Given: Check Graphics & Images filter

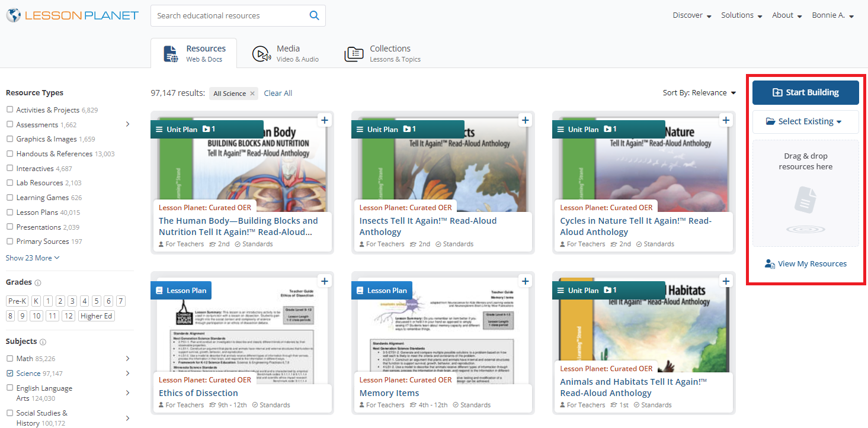Looking at the screenshot, I should pyautogui.click(x=9, y=139).
